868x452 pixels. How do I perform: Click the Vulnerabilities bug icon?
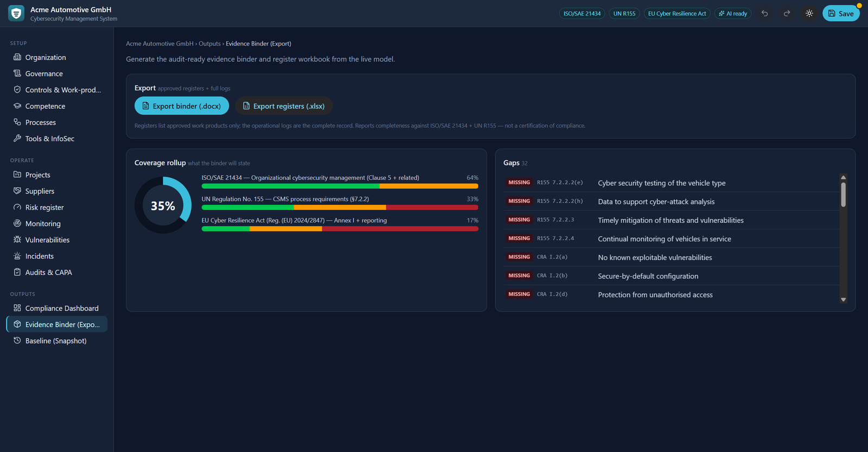[x=17, y=240]
